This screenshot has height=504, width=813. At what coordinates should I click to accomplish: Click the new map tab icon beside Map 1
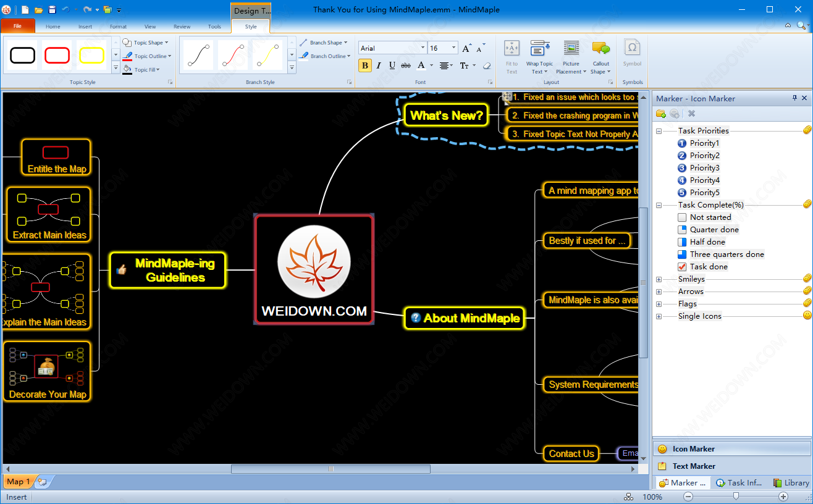[43, 482]
